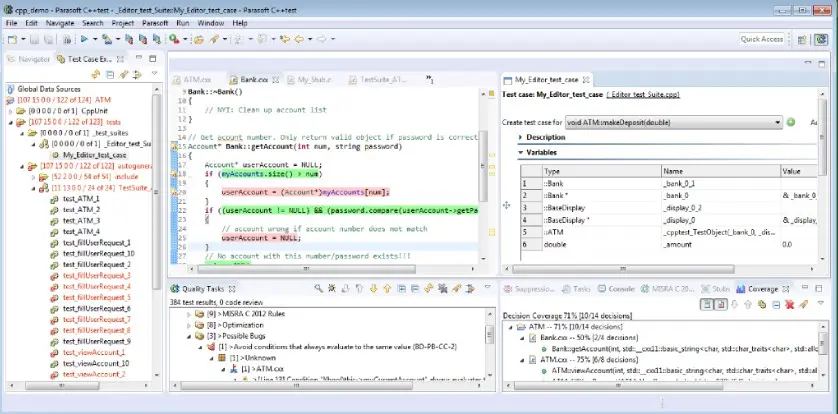This screenshot has width=838, height=414.
Task: Click the Open Perspective icon beside Quick Access
Action: (x=802, y=39)
